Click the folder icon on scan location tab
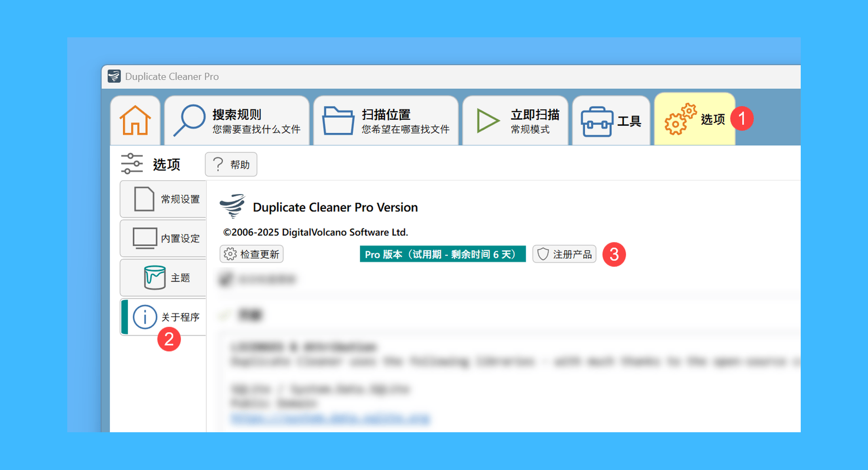868x470 pixels. click(338, 120)
